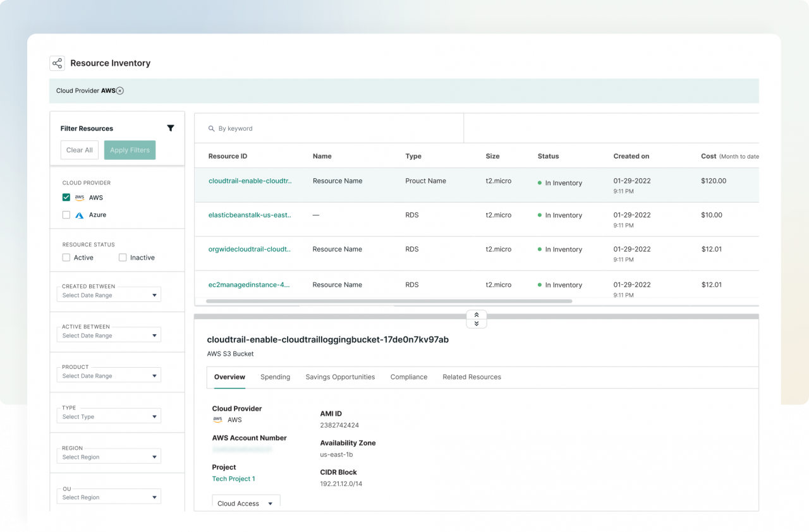
Task: Click the magnifier icon in the keyword search
Action: click(x=212, y=128)
